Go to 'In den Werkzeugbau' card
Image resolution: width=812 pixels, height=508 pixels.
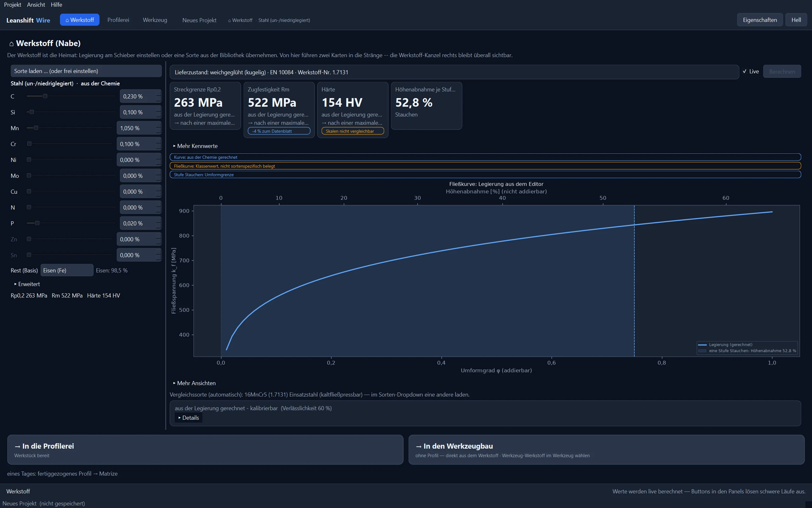[x=606, y=450]
